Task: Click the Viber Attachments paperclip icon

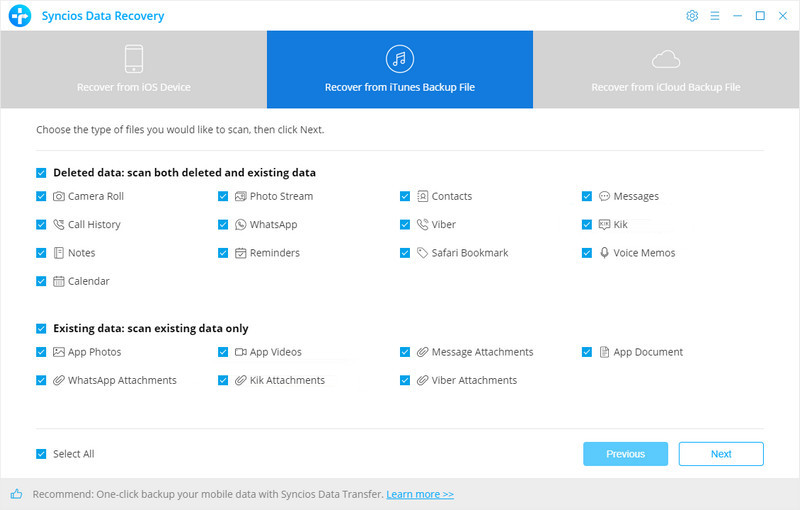Action: [422, 380]
